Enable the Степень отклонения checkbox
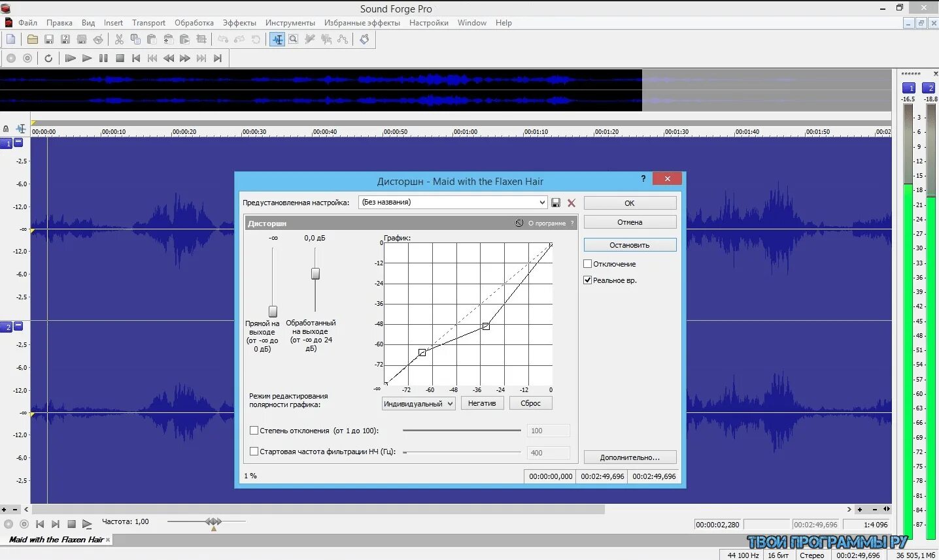This screenshot has height=560, width=939. pyautogui.click(x=254, y=431)
